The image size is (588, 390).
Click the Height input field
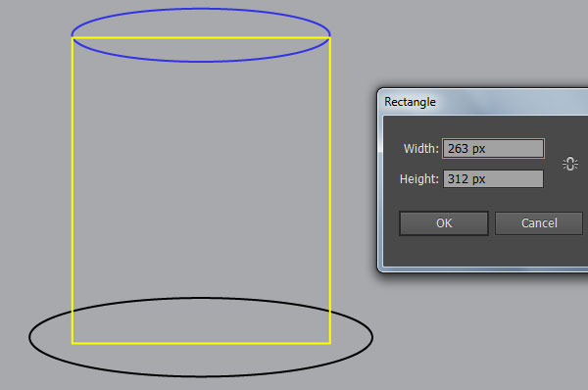coord(493,179)
